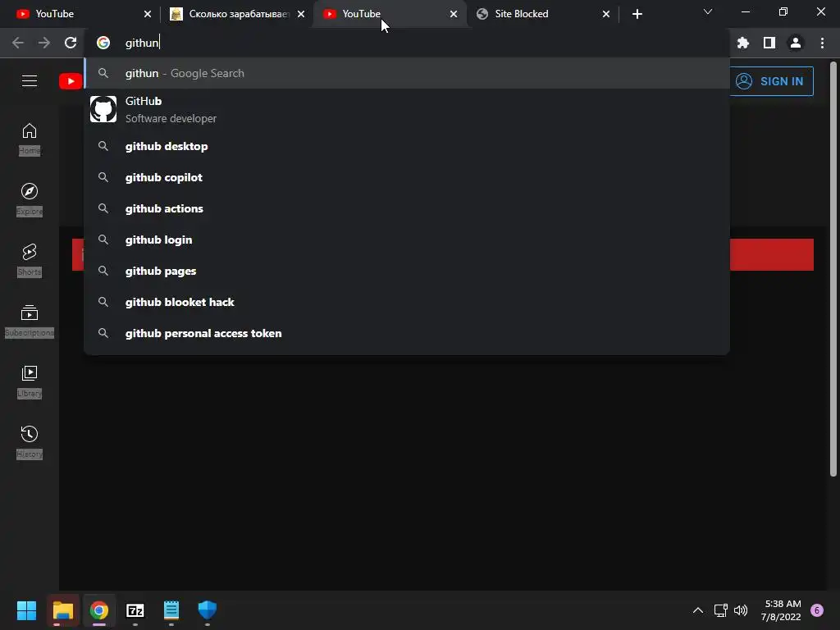Screen dimensions: 840x630
Task: Select the active YouTube tab
Action: [x=388, y=14]
